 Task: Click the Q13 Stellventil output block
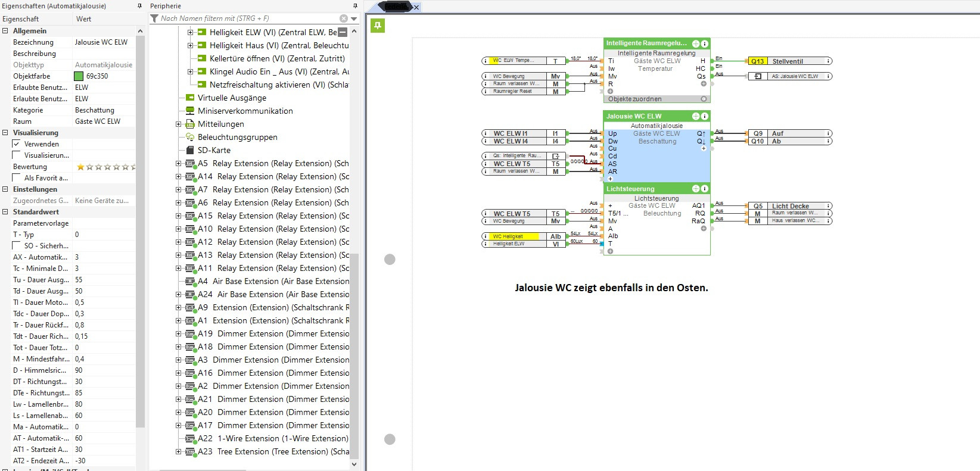[790, 61]
